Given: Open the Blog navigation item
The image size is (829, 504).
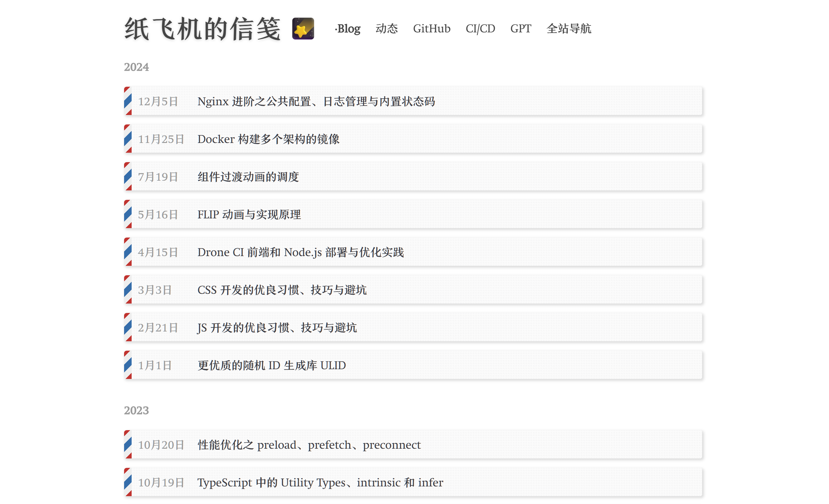Looking at the screenshot, I should (348, 29).
